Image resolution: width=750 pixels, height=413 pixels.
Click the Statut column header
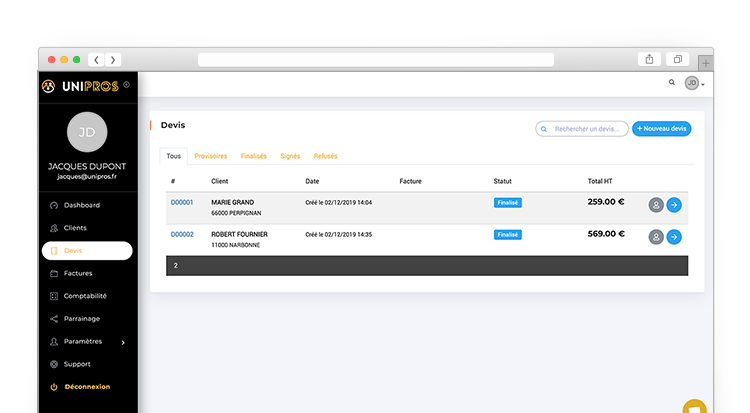click(x=503, y=181)
